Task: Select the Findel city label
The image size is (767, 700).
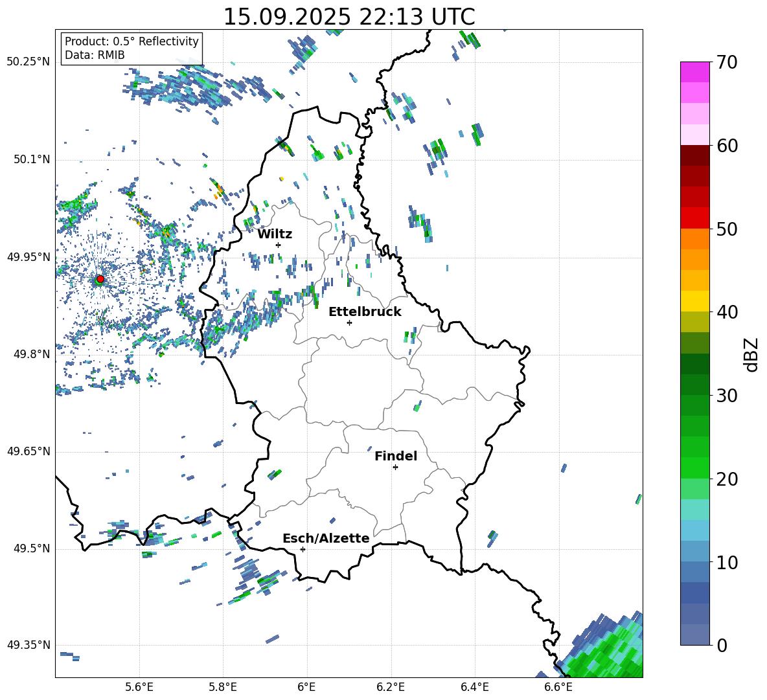Action: point(395,456)
